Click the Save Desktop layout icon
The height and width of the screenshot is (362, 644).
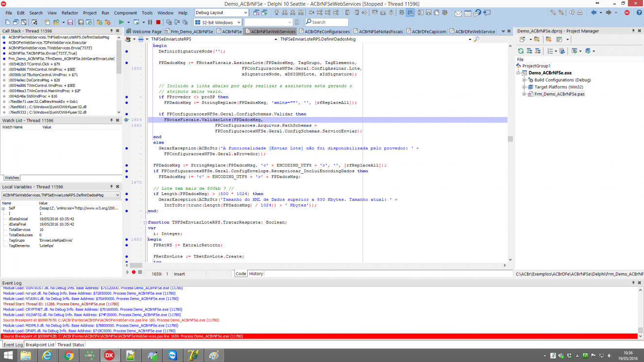point(256,13)
